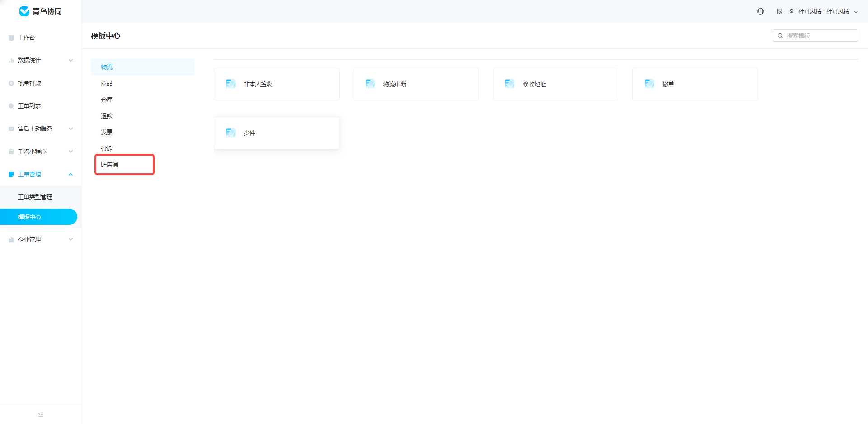Click the 企业管理 sidebar icon
The image size is (868, 424).
(x=11, y=239)
